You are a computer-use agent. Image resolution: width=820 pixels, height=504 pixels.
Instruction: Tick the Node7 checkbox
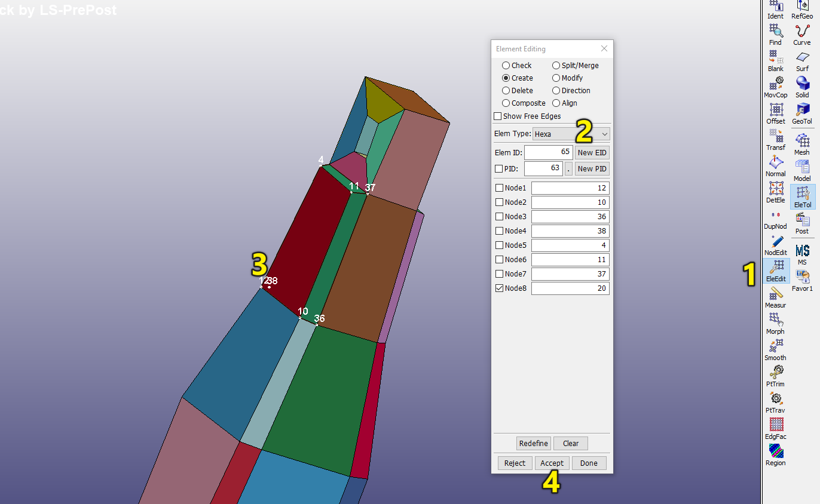499,274
